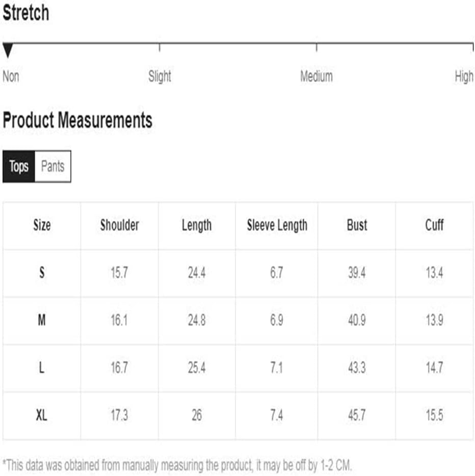Screen dimensions: 475x476
Task: Switch to the Pants tab
Action: (53, 166)
